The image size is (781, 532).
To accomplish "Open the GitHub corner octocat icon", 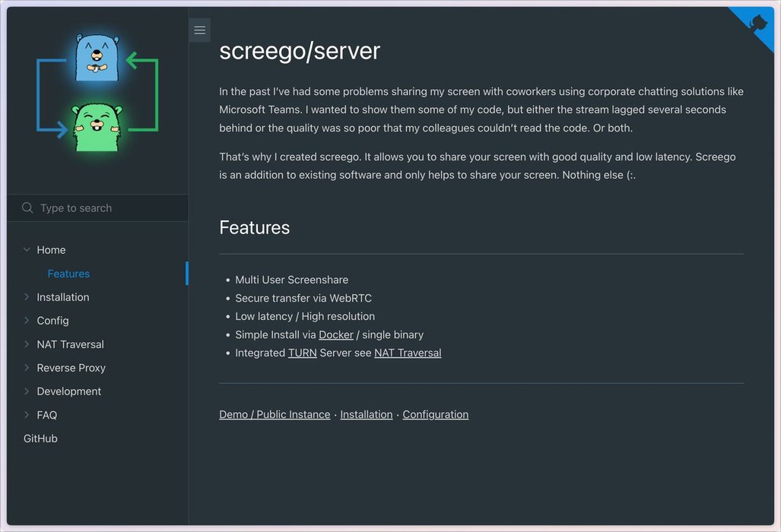I will pos(757,24).
